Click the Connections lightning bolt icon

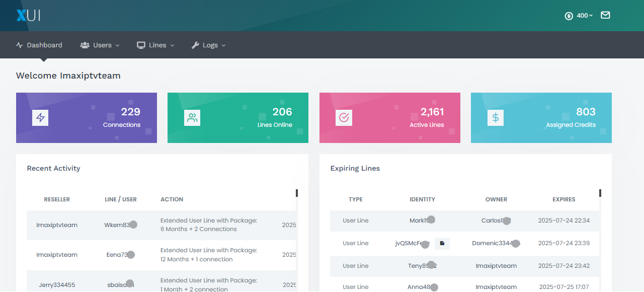pyautogui.click(x=40, y=118)
